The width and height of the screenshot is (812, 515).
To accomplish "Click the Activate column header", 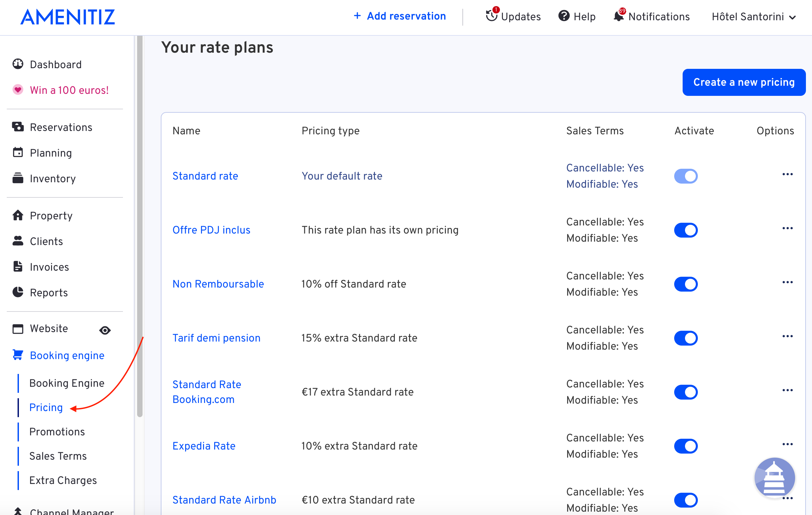I will 694,131.
